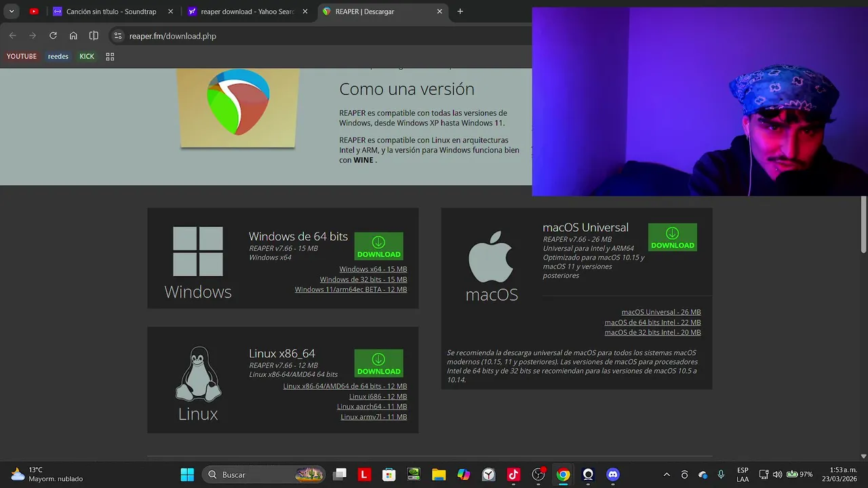Open the 'Linux aarch64 - 11 MB' link
Viewport: 868px width, 488px height.
pos(372,407)
